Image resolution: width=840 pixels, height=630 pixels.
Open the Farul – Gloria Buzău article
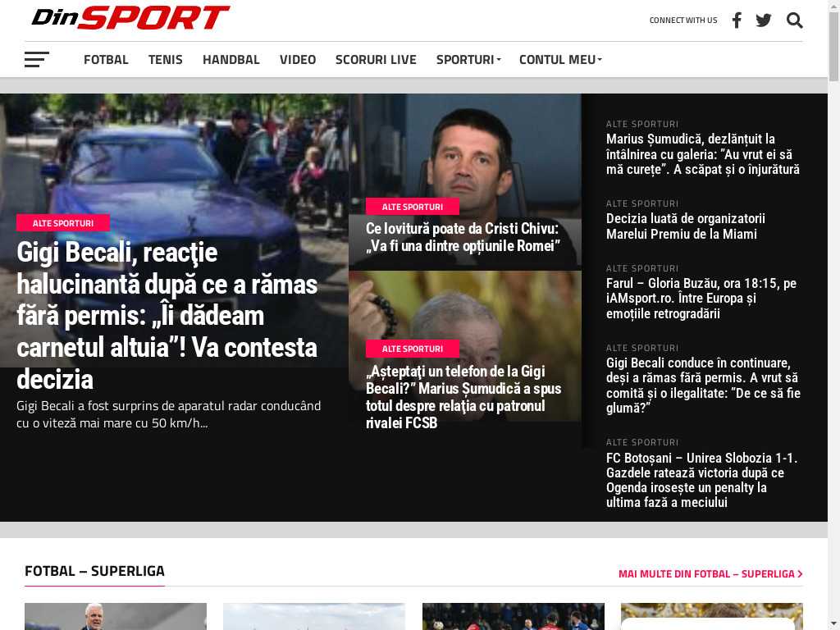(x=701, y=298)
